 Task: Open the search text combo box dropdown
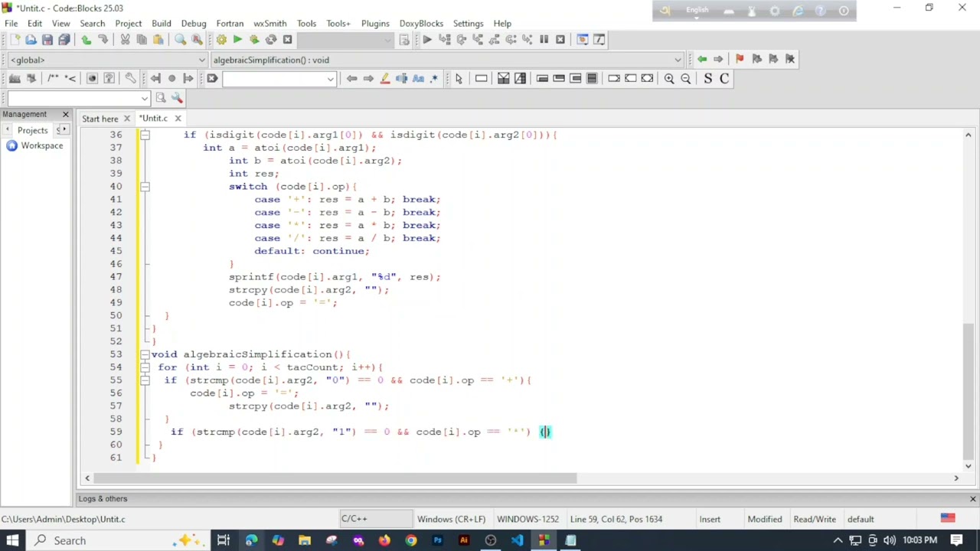click(x=330, y=78)
